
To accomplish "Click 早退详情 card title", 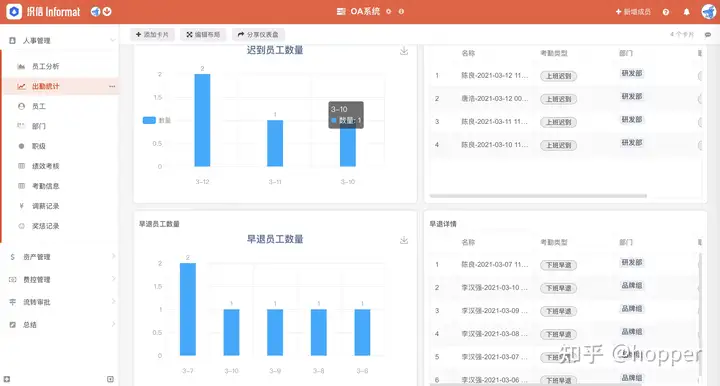I will [x=443, y=224].
